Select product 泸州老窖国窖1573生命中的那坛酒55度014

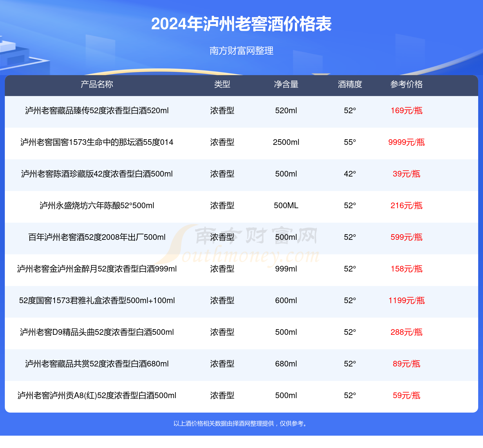[x=97, y=142]
